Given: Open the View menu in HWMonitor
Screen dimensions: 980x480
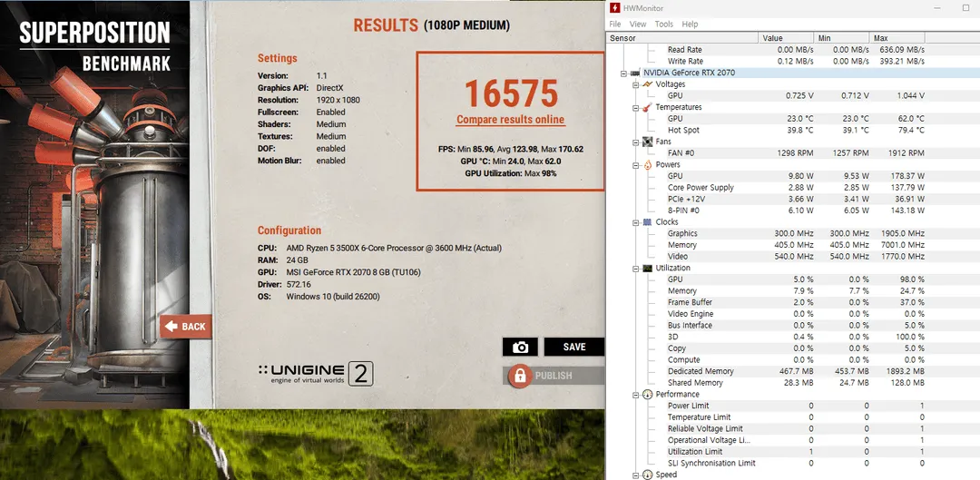Looking at the screenshot, I should [x=638, y=24].
